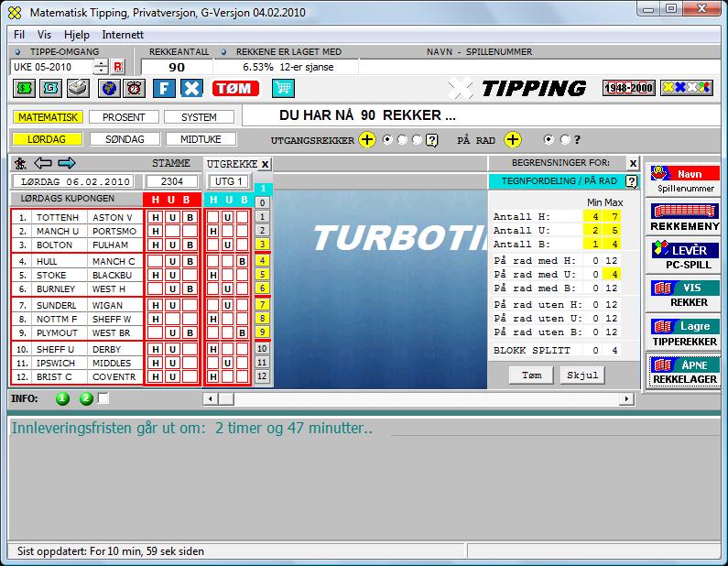This screenshot has height=566, width=728.
Task: Toggle the checkbox next to INFO circles
Action: (x=103, y=397)
